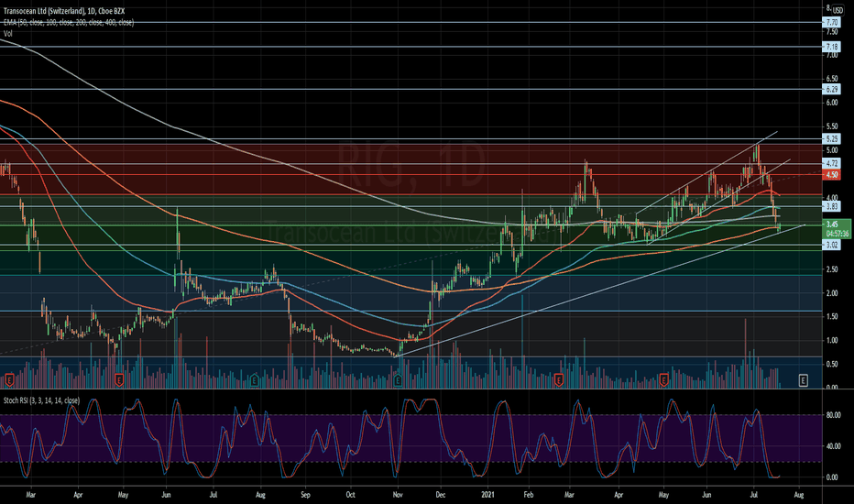Open the USD currency selector
This screenshot has width=854, height=504.
[838, 10]
